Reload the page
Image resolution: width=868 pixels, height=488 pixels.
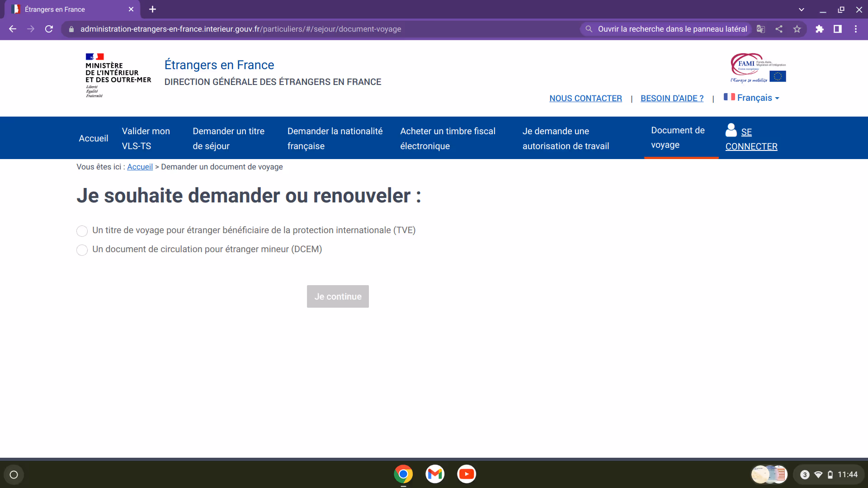(49, 29)
